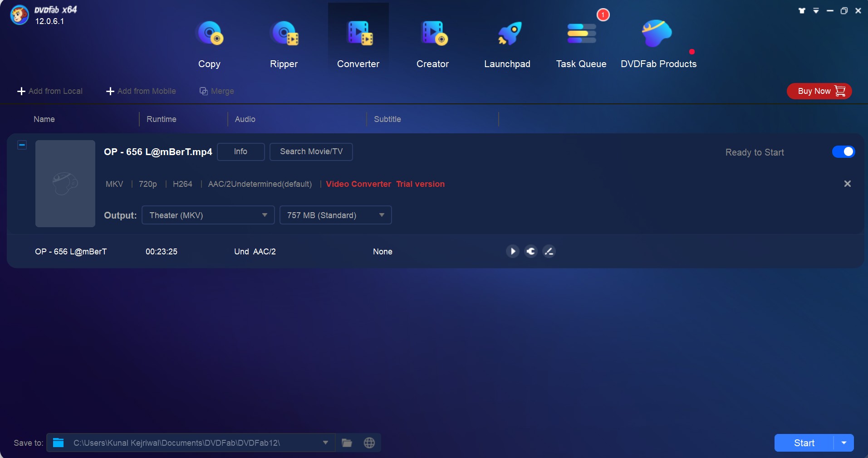Browse DVDFab Products
Screen dimensions: 868x458
pyautogui.click(x=658, y=43)
